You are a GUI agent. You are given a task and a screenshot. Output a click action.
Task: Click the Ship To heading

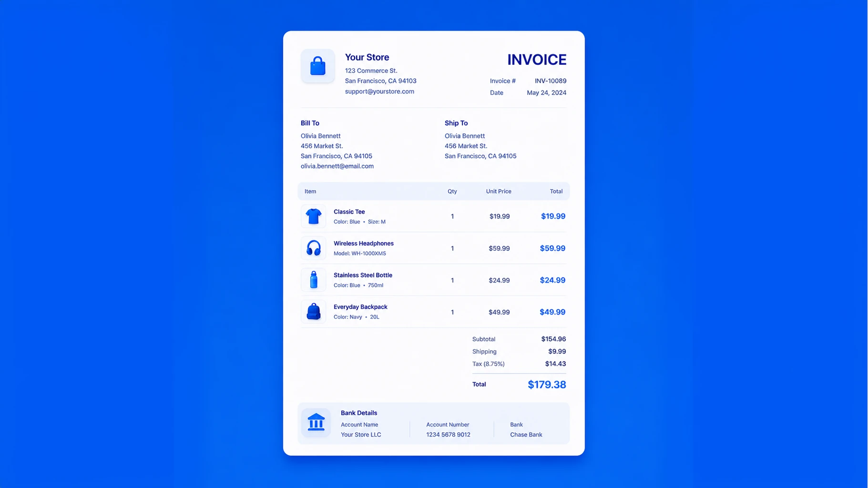tap(456, 123)
